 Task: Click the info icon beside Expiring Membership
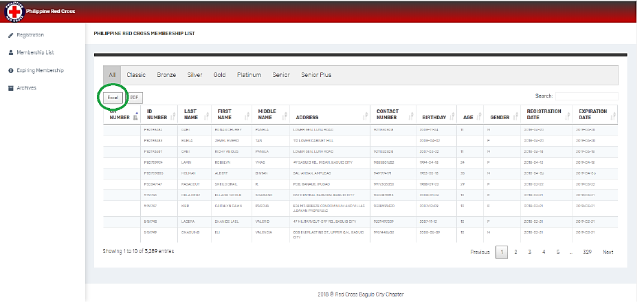point(11,71)
